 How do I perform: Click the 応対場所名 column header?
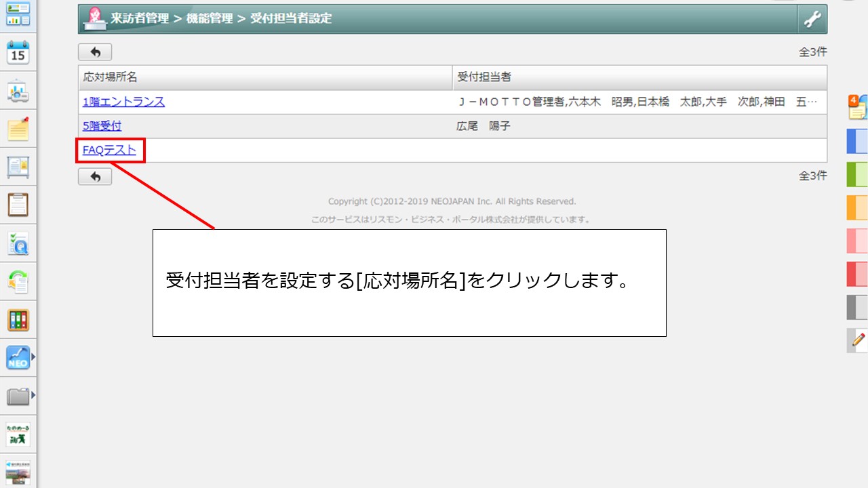point(265,77)
